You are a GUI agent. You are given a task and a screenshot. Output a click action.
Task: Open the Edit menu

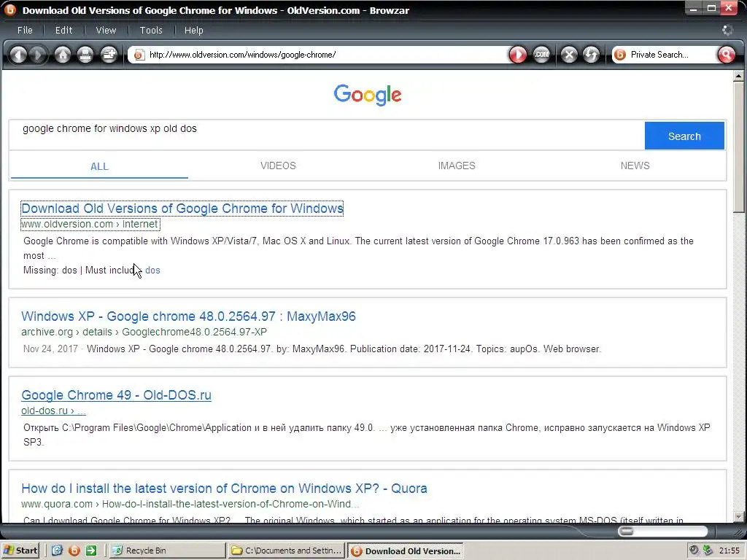pos(64,30)
